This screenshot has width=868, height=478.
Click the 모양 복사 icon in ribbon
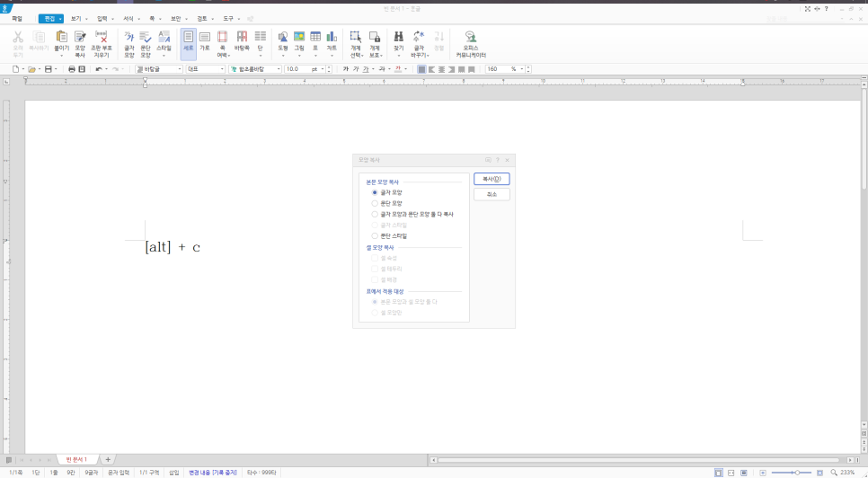[x=80, y=44]
